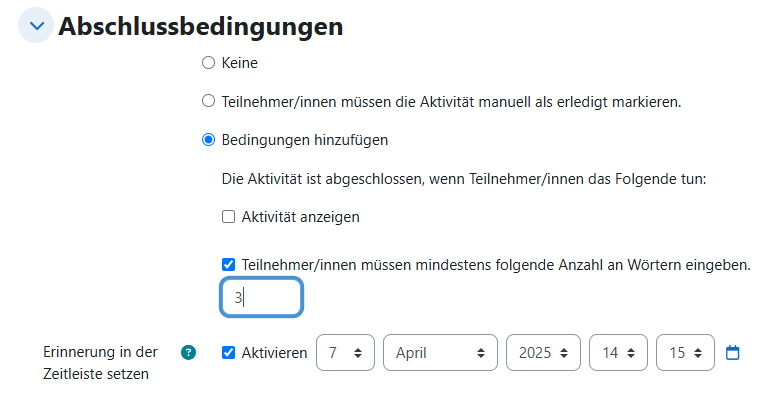
Task: Open the calendar date picker icon
Action: [x=732, y=353]
